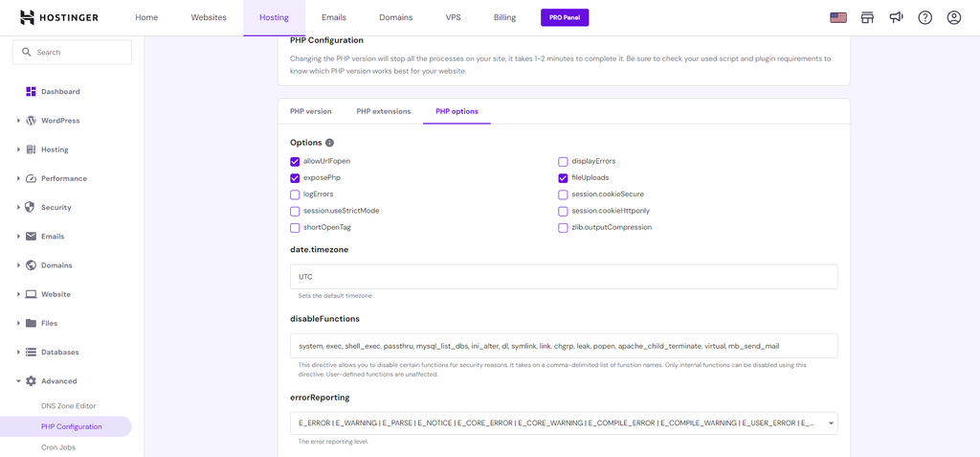The image size is (980, 457).
Task: Enable the displayErrors checkbox
Action: pyautogui.click(x=564, y=162)
